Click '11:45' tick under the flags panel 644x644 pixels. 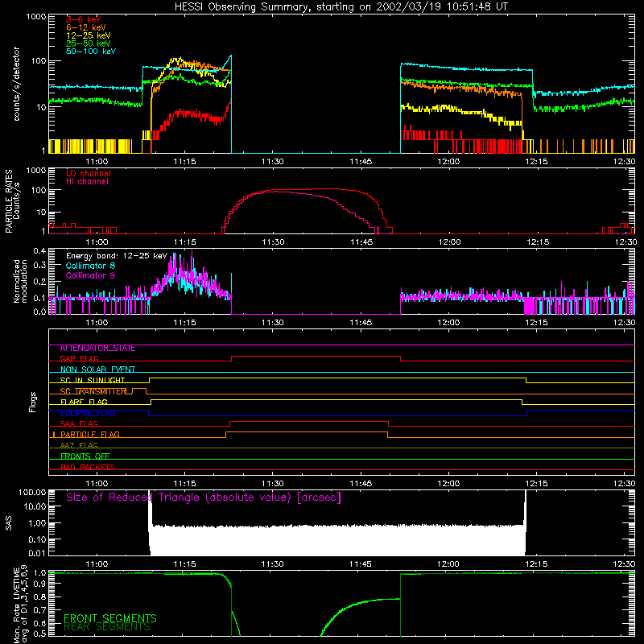[x=361, y=484]
